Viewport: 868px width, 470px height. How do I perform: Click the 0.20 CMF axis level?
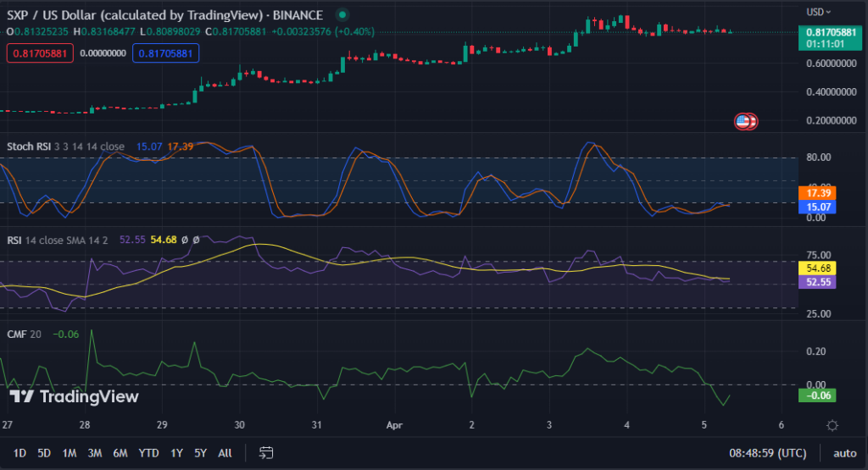tap(816, 351)
